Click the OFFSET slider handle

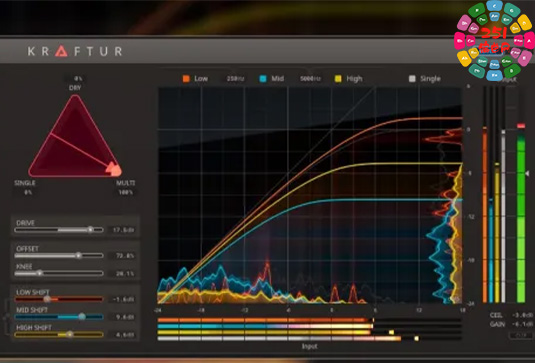(x=78, y=255)
